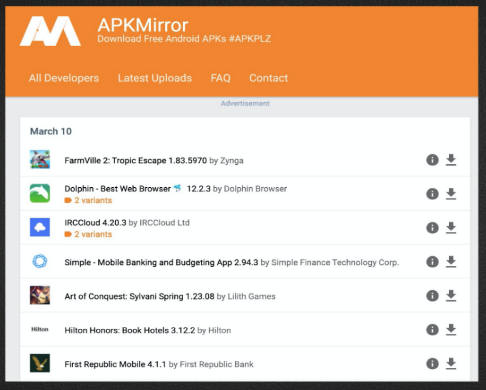The width and height of the screenshot is (486, 390).
Task: Open Hilton Honors: Book Hotels 3.12.2
Action: pos(130,330)
